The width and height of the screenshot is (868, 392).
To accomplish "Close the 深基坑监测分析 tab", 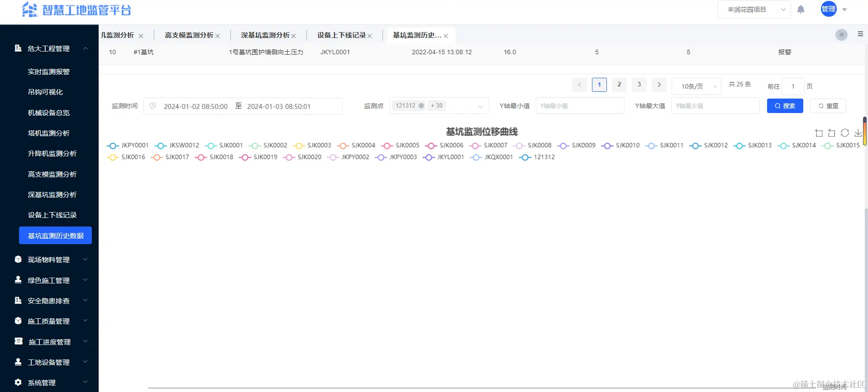I will point(294,36).
